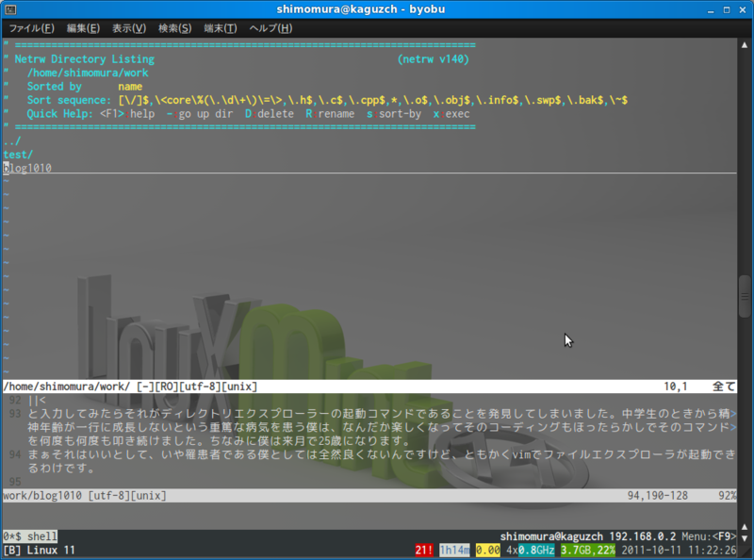Click the [B] Linux 11 status label
The image size is (754, 560).
pyautogui.click(x=40, y=550)
